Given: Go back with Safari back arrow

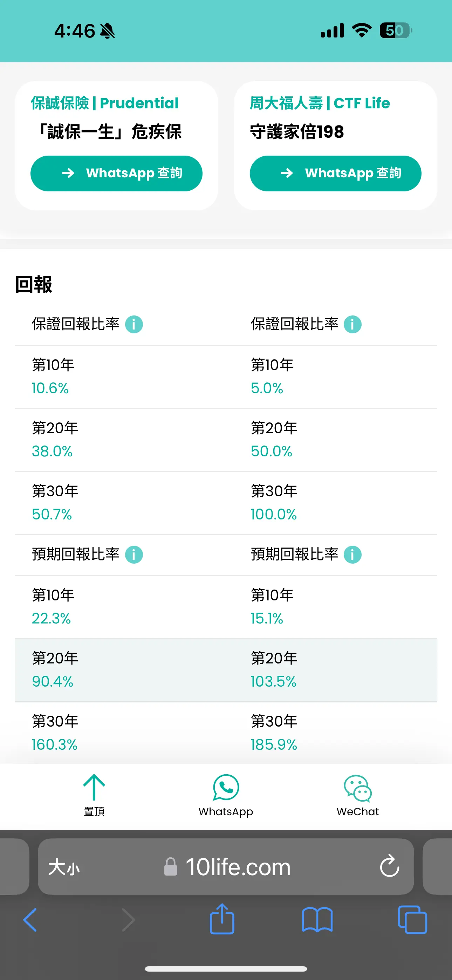Looking at the screenshot, I should (x=30, y=920).
